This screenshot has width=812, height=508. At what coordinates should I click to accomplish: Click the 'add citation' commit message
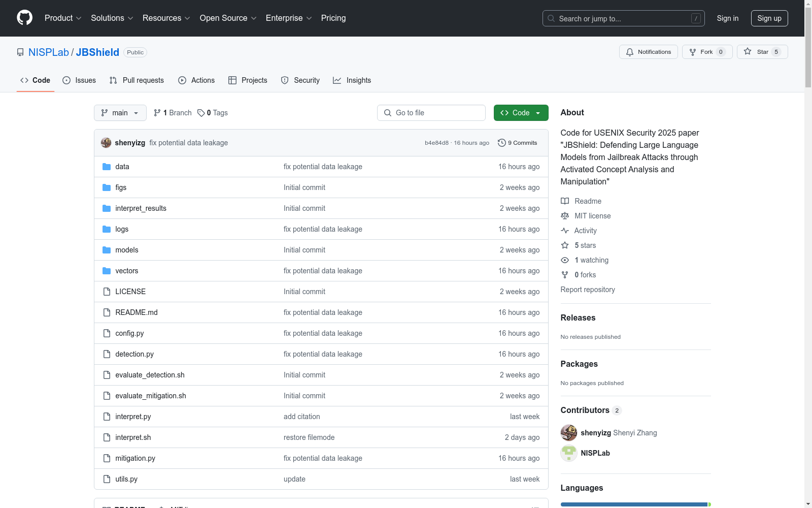302,417
